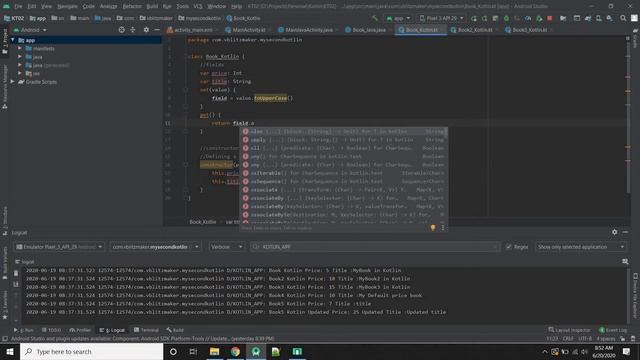Open File Explorer from the taskbar

coord(214,351)
